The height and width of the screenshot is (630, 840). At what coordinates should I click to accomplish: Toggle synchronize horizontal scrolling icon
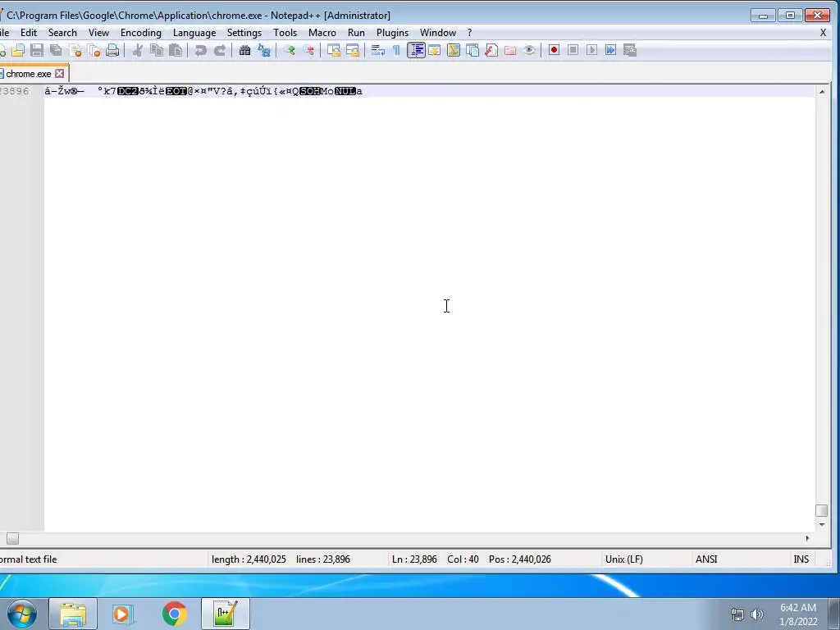[x=353, y=50]
